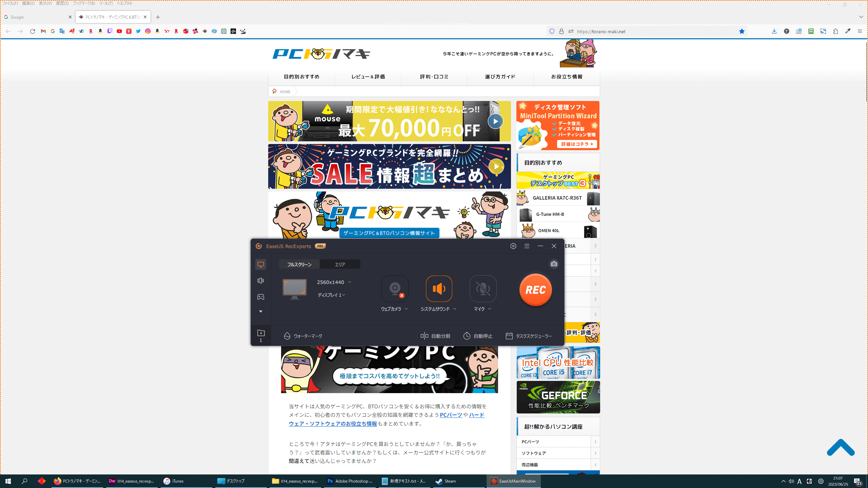Switch to the フルスクリーン tab
The width and height of the screenshot is (868, 488).
coord(299,264)
